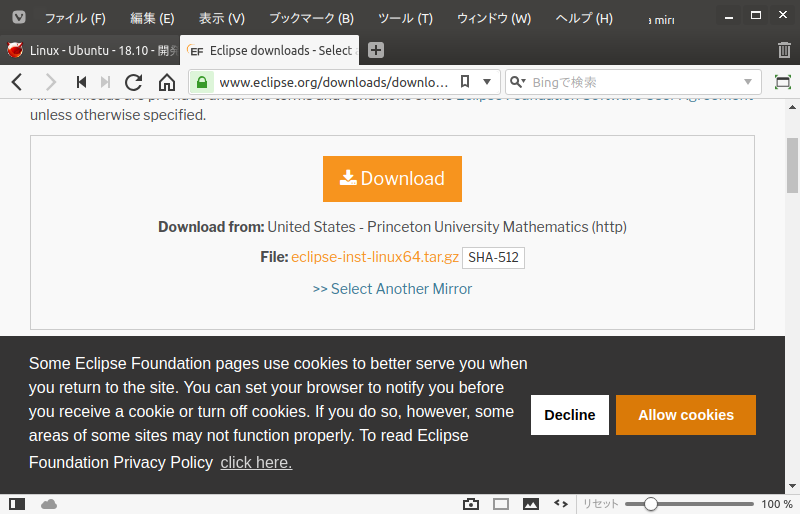Open a new tab with the plus button
This screenshot has height=514, width=800.
[x=376, y=50]
